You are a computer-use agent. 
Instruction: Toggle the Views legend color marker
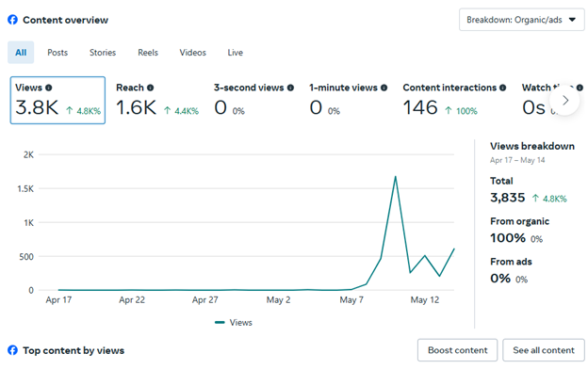[x=220, y=322]
